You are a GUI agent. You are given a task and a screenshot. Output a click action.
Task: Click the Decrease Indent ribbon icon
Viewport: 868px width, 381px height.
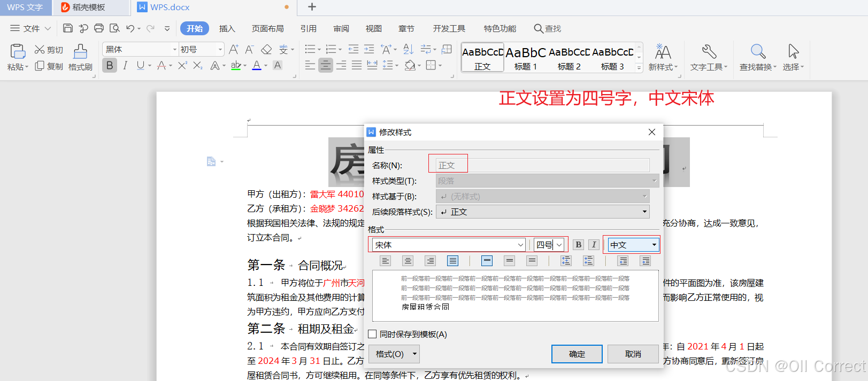(x=354, y=49)
